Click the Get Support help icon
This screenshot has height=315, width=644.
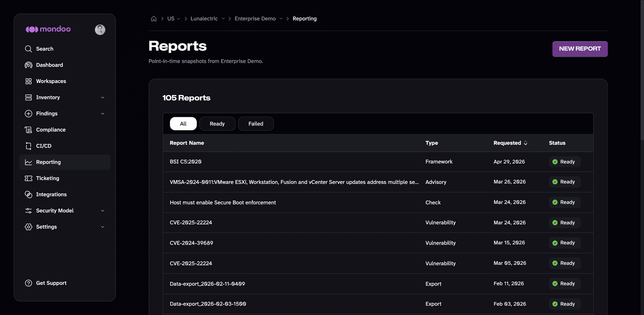point(28,283)
